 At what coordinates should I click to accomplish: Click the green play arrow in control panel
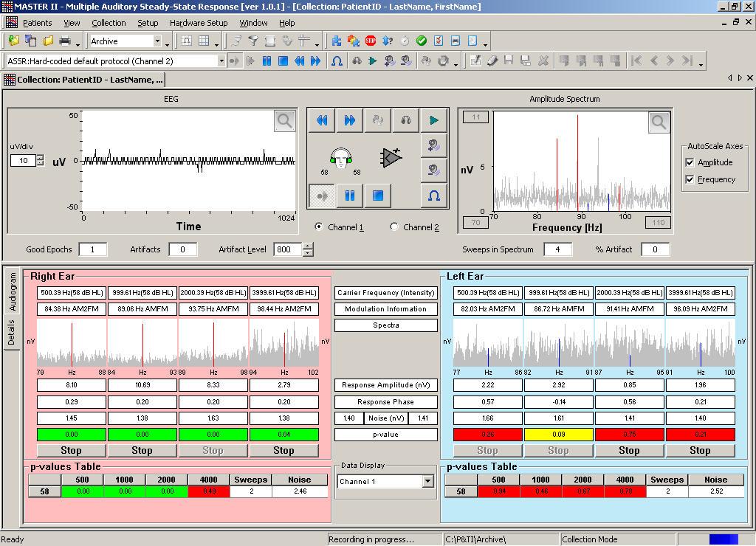[433, 120]
